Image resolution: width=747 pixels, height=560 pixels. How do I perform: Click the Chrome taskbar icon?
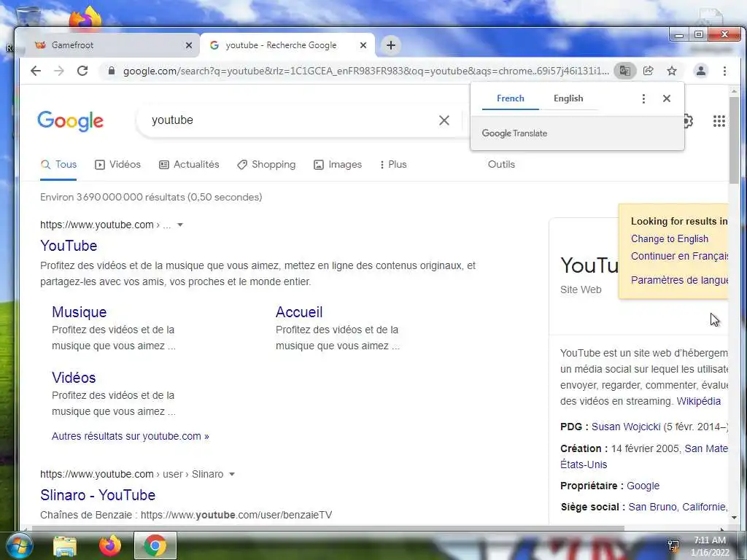point(155,545)
